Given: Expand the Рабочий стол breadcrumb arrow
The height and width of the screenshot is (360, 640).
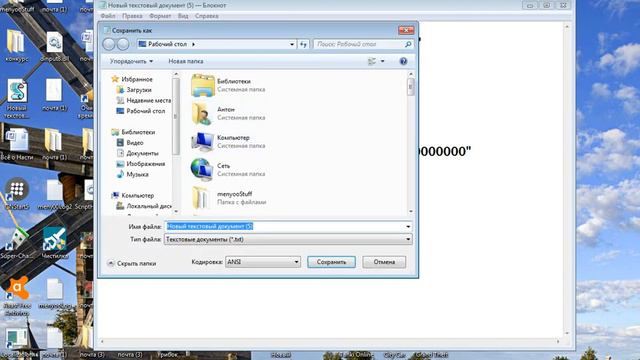Looking at the screenshot, I should tap(193, 44).
